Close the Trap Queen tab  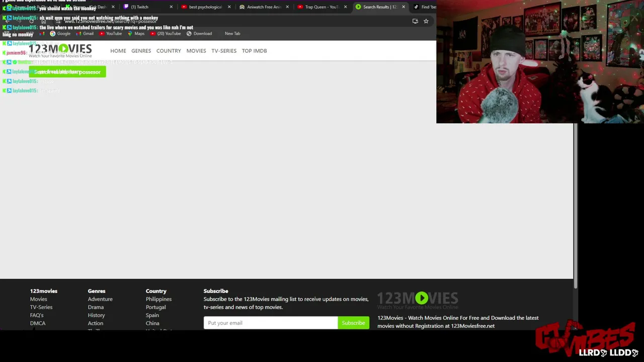[345, 7]
